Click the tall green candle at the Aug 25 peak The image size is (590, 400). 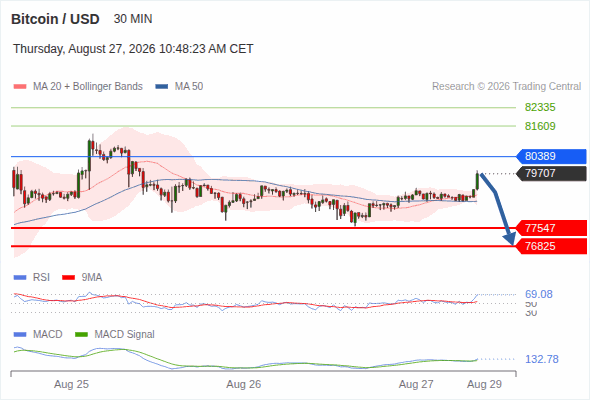pos(89,156)
